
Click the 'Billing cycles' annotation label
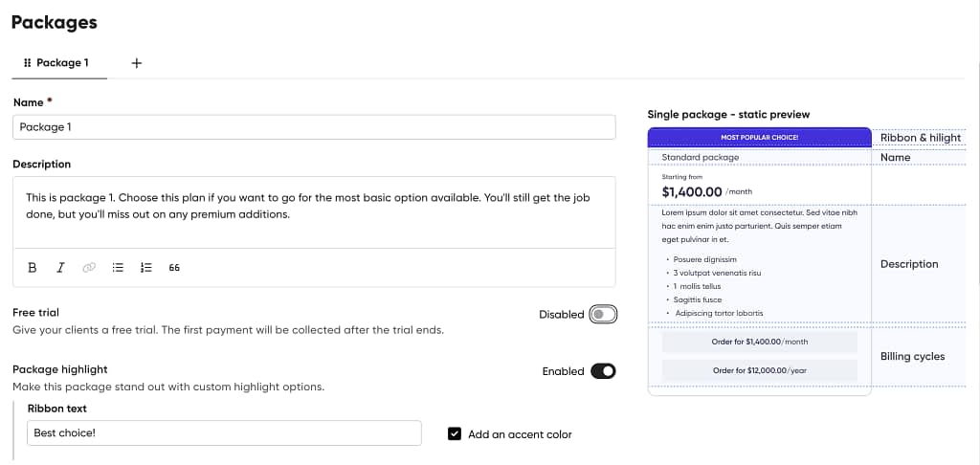pos(912,356)
